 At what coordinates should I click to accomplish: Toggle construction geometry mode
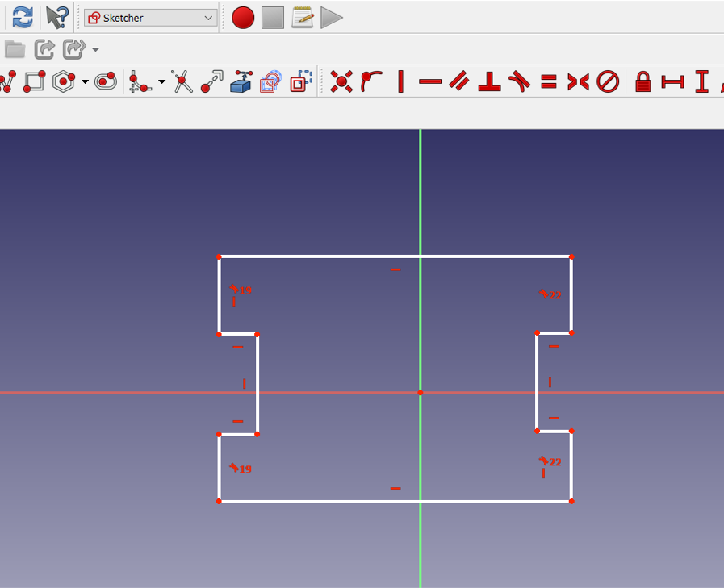coord(301,81)
